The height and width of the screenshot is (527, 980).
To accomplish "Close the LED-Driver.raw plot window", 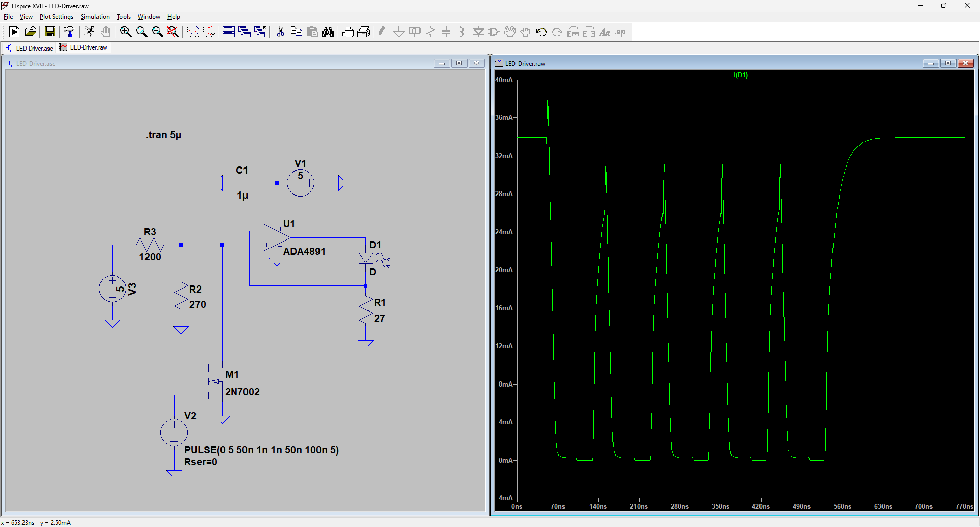I will click(x=965, y=63).
